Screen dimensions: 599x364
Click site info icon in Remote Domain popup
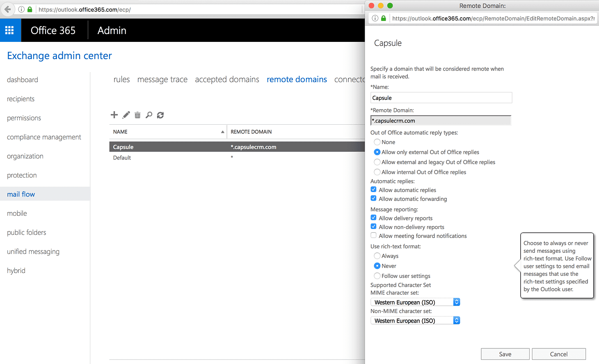(x=375, y=18)
